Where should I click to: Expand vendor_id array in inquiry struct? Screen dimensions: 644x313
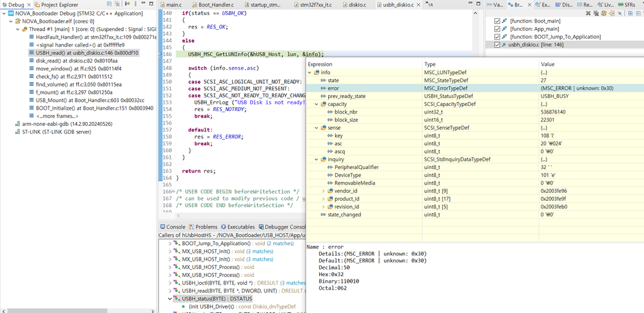324,191
